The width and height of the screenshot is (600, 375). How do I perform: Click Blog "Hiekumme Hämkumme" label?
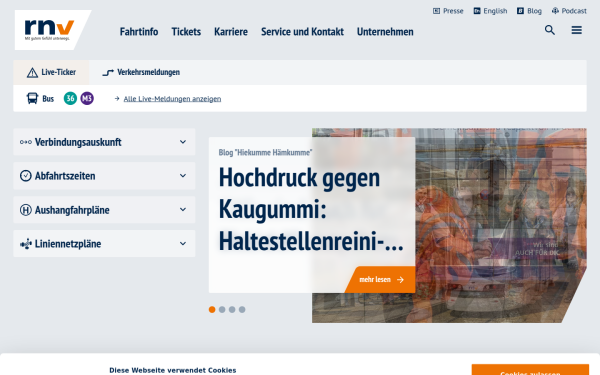[x=265, y=152]
